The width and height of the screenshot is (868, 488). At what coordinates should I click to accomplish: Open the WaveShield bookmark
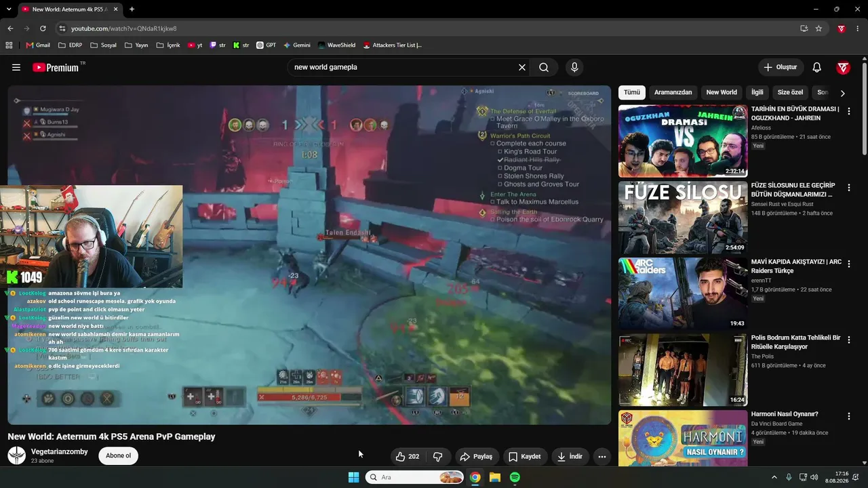click(336, 45)
